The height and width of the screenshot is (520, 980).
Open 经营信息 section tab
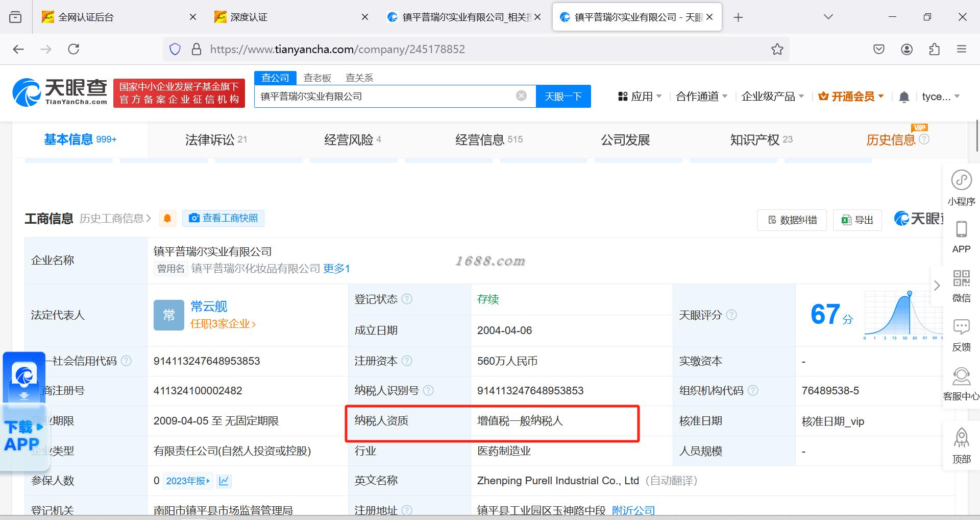(x=489, y=139)
